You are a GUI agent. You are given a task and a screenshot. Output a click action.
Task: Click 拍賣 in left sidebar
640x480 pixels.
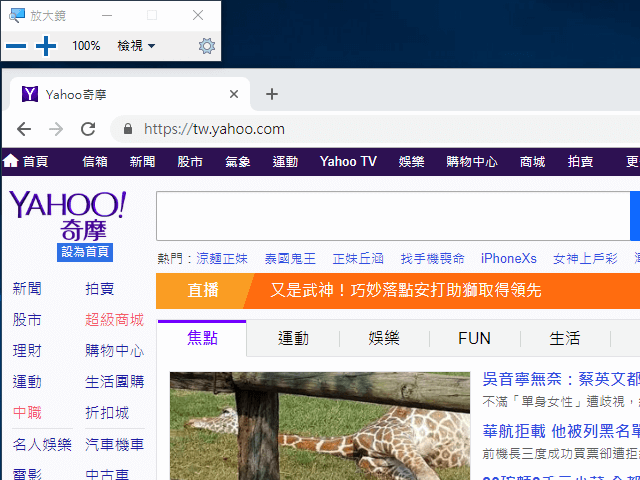click(100, 289)
